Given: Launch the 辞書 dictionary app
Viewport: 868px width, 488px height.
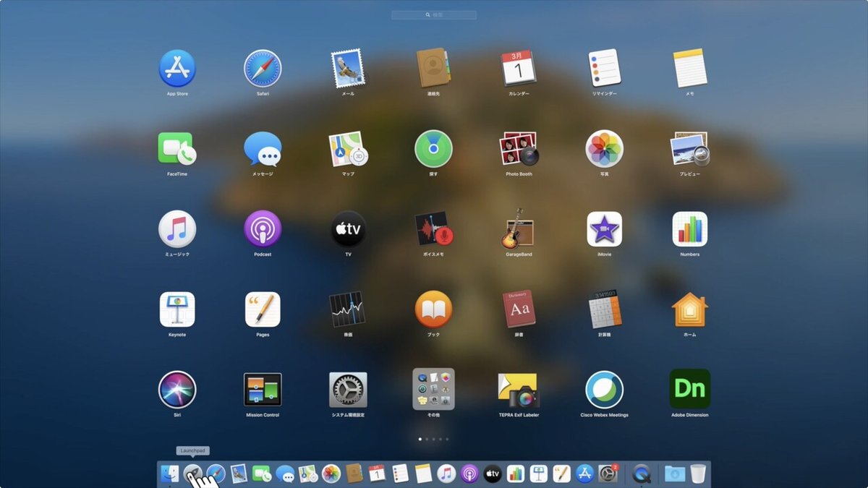Looking at the screenshot, I should [x=519, y=309].
